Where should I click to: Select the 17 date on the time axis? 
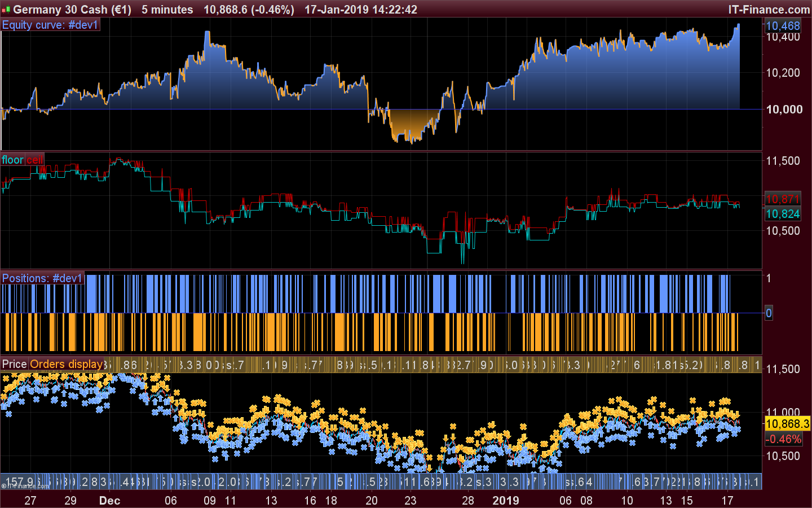tap(727, 501)
